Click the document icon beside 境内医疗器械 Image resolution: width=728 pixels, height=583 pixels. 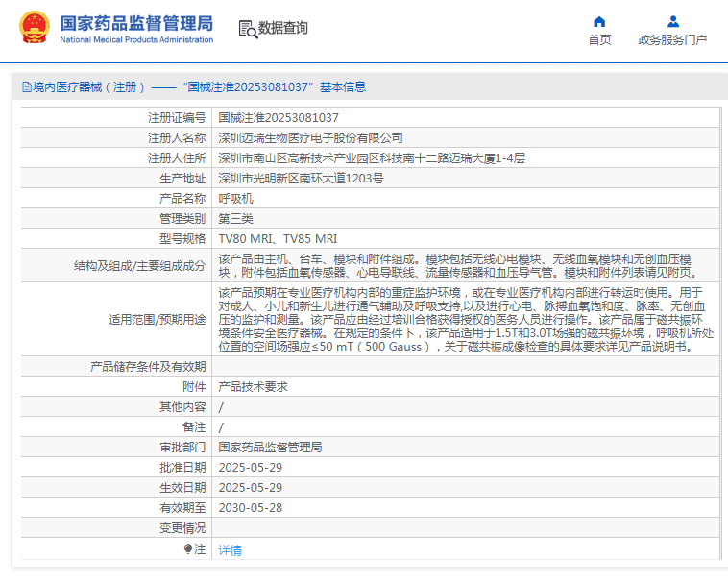point(26,86)
